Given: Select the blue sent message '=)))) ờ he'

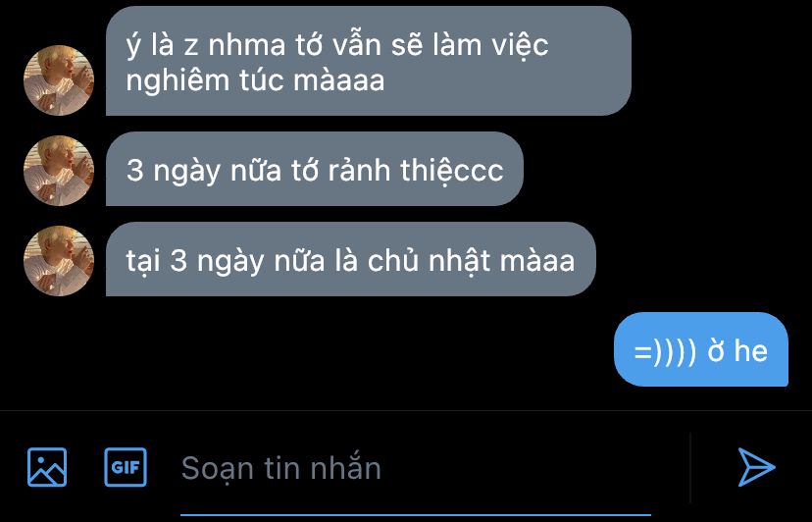Looking at the screenshot, I should (x=700, y=349).
